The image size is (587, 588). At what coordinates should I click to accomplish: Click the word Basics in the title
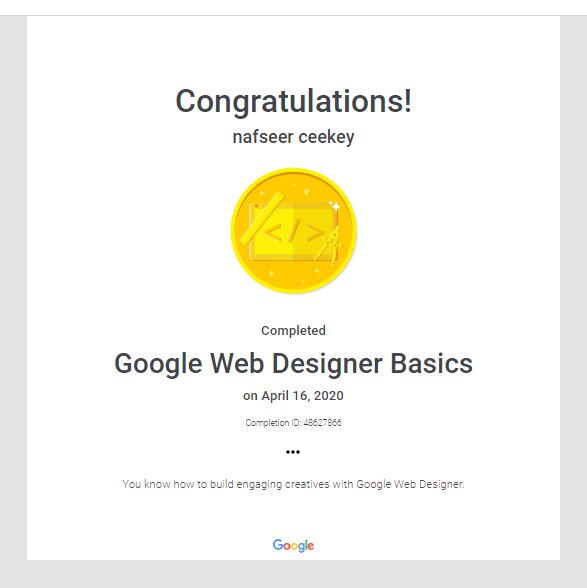pyautogui.click(x=432, y=363)
